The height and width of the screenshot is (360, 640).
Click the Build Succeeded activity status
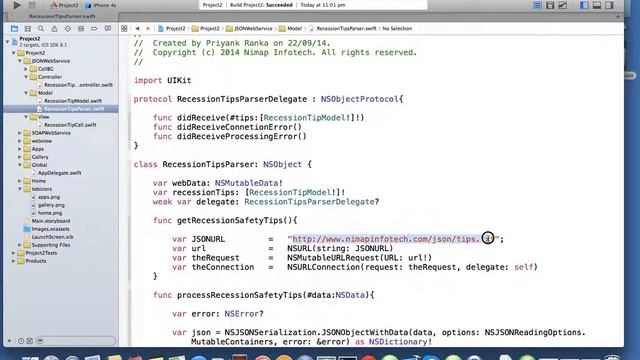(313, 5)
